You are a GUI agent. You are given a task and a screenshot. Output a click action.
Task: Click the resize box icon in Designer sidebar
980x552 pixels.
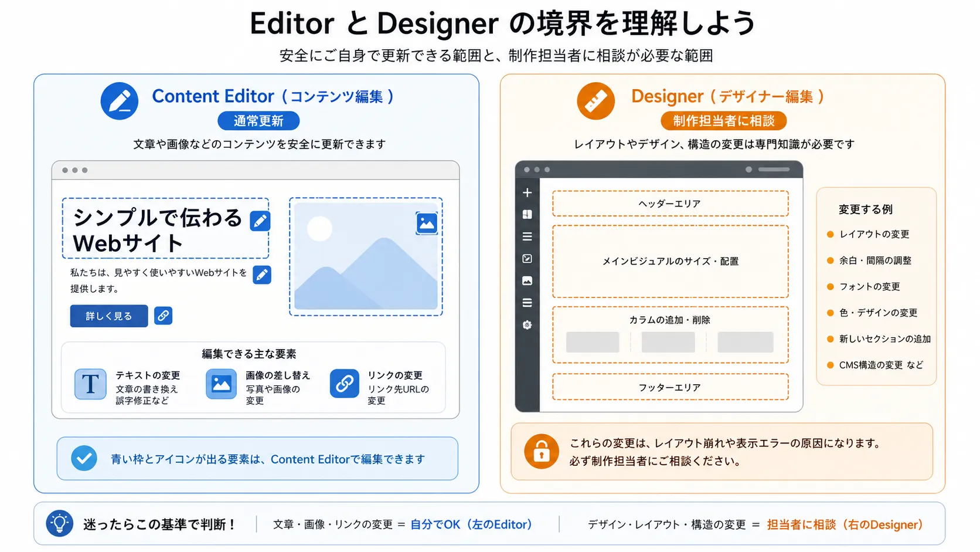(527, 259)
